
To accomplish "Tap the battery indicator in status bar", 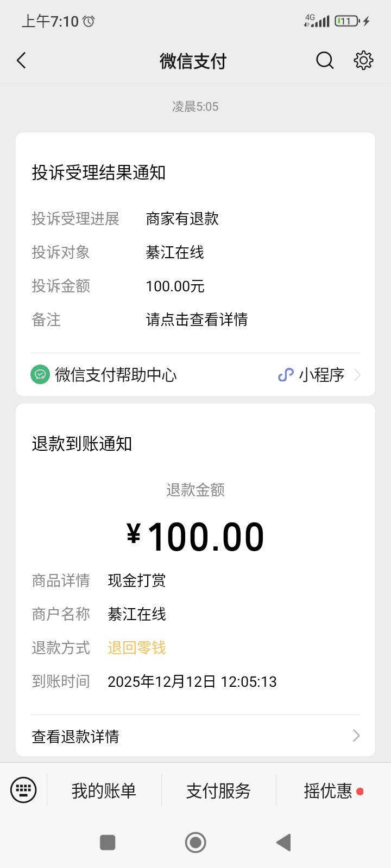I will coord(347,21).
